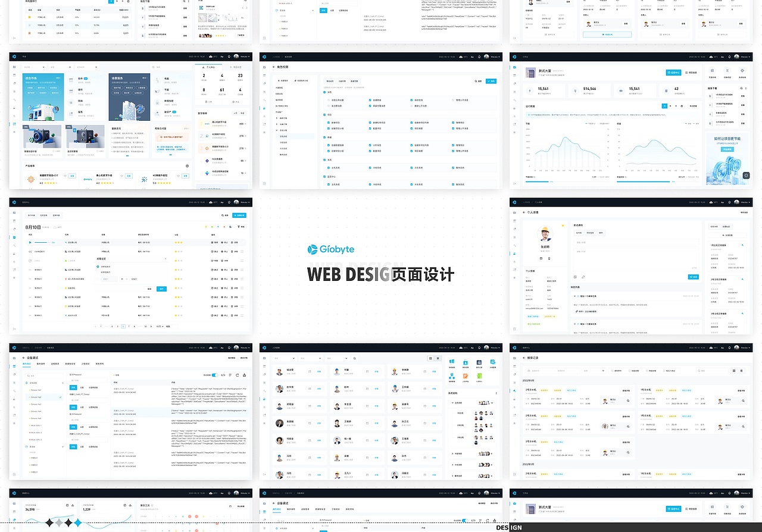Toggle the blue switch in the 设备调试 toolbar
The image size is (762, 532).
tap(215, 375)
